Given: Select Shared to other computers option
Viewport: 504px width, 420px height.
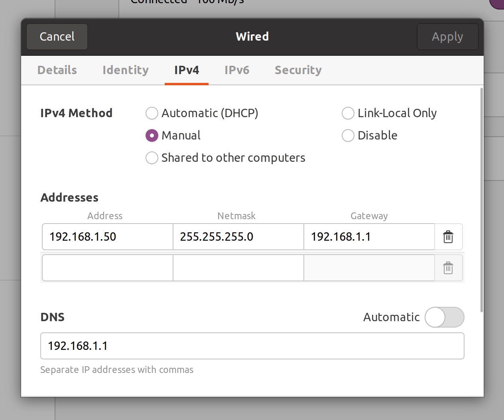Looking at the screenshot, I should tap(152, 158).
